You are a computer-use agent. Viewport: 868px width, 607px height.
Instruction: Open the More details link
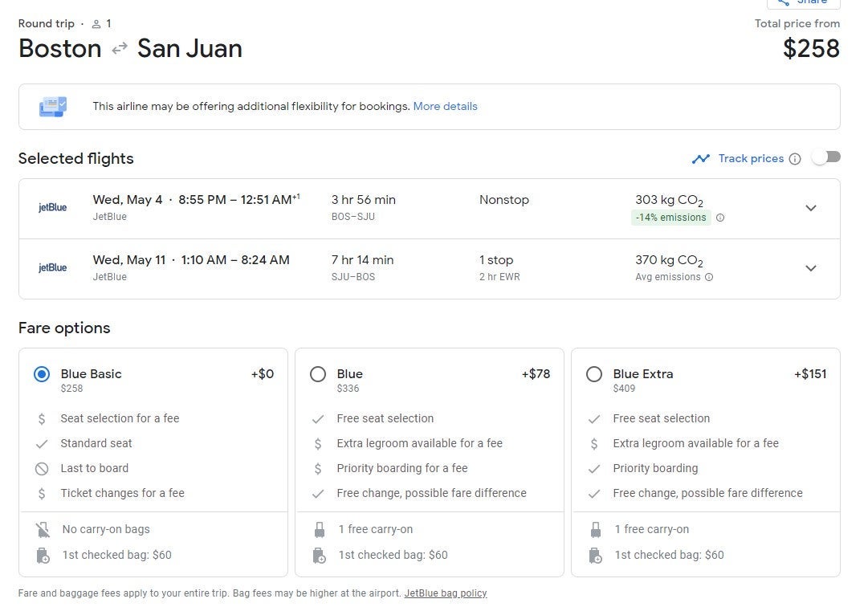click(445, 106)
